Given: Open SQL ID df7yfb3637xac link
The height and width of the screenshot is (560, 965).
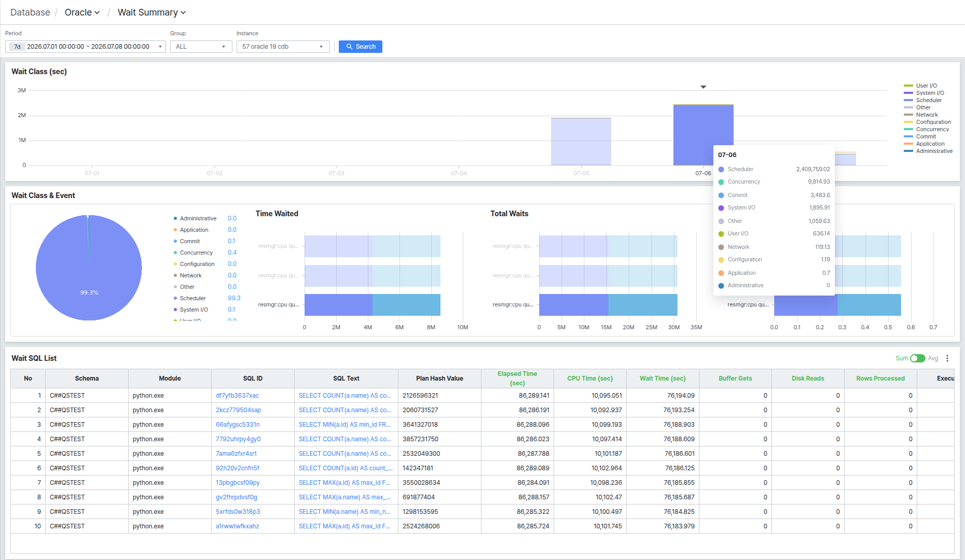Looking at the screenshot, I should 237,396.
